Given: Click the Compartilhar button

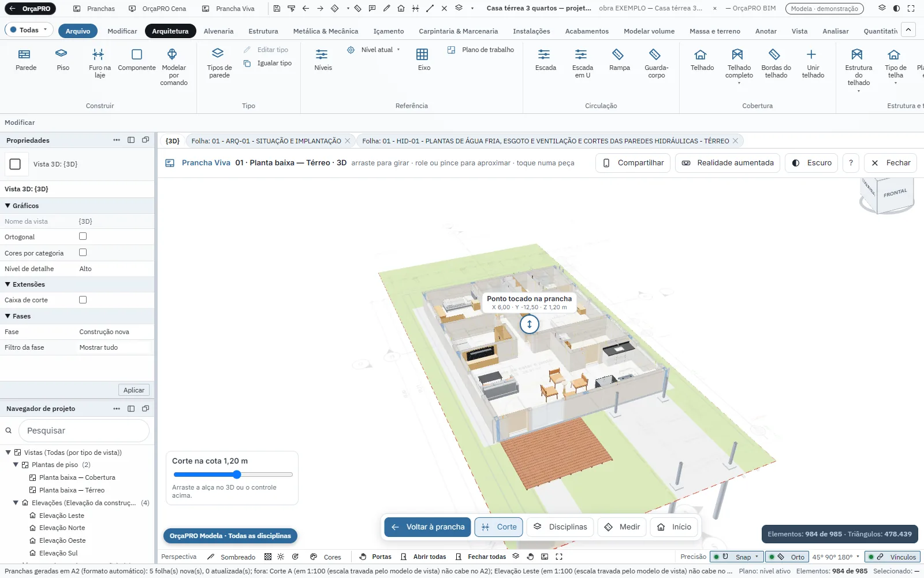Looking at the screenshot, I should [x=633, y=163].
